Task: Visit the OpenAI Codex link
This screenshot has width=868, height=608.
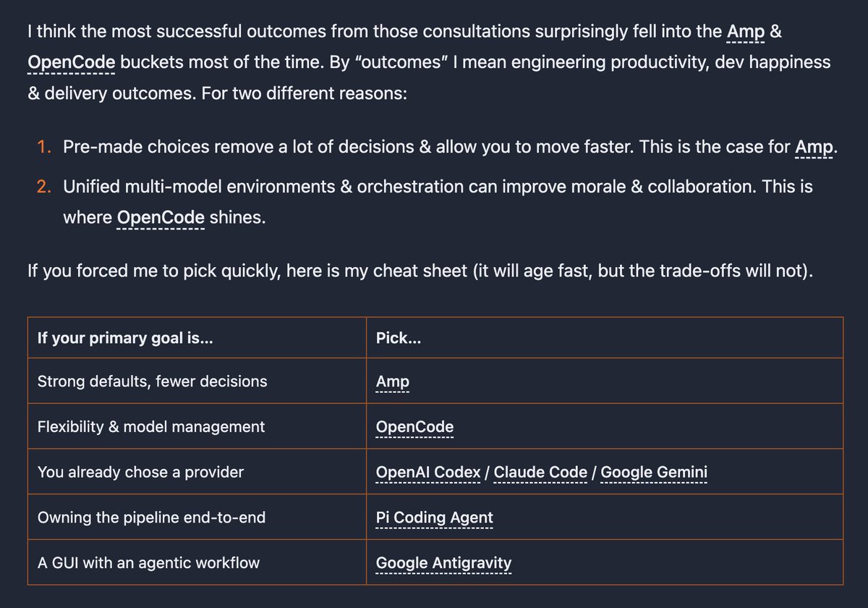Action: coord(428,473)
